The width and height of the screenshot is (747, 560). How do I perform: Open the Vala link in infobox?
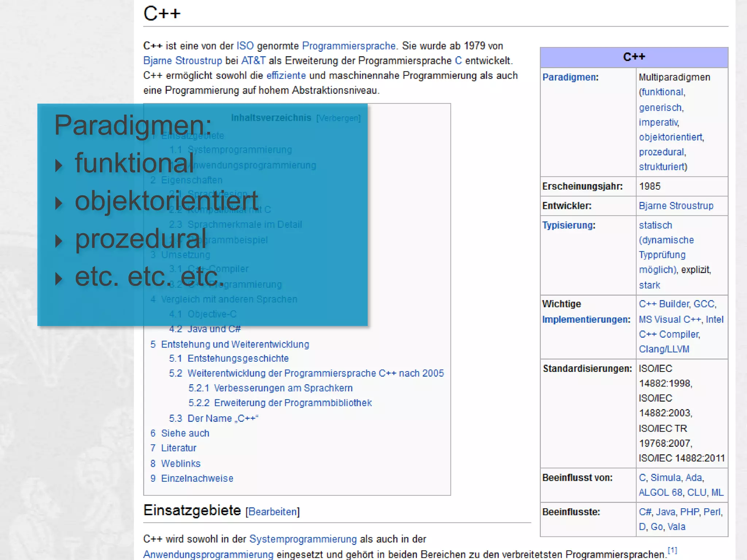[x=676, y=527]
